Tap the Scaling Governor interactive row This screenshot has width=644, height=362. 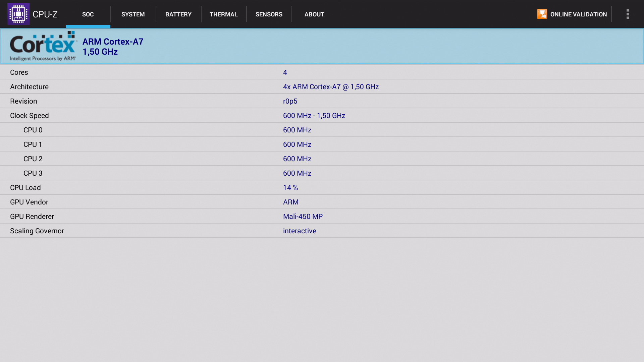(x=322, y=231)
